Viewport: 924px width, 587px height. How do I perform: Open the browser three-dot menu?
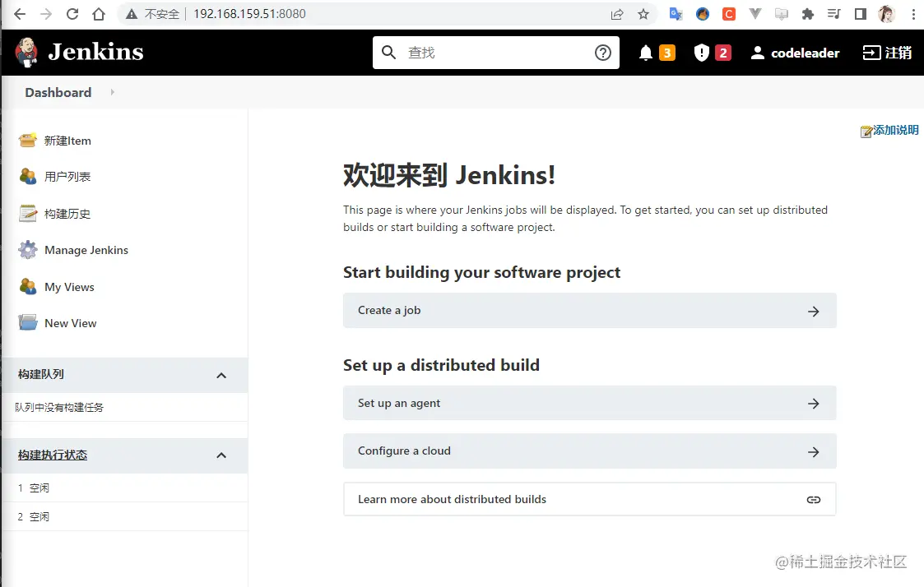pos(913,14)
